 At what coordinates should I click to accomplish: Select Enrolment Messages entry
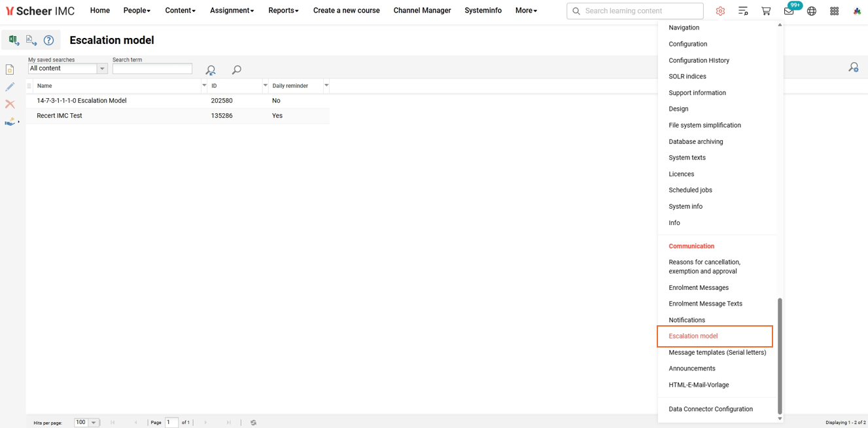(699, 287)
